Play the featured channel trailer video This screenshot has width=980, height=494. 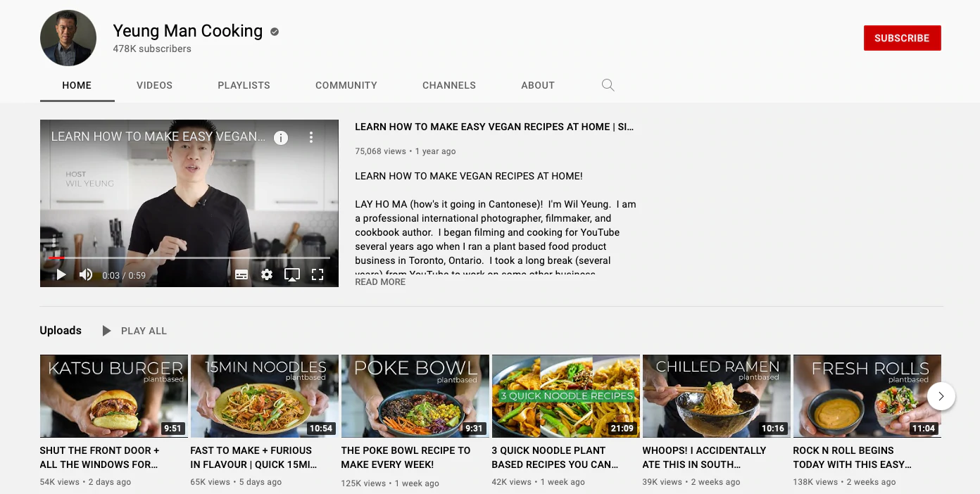click(61, 274)
